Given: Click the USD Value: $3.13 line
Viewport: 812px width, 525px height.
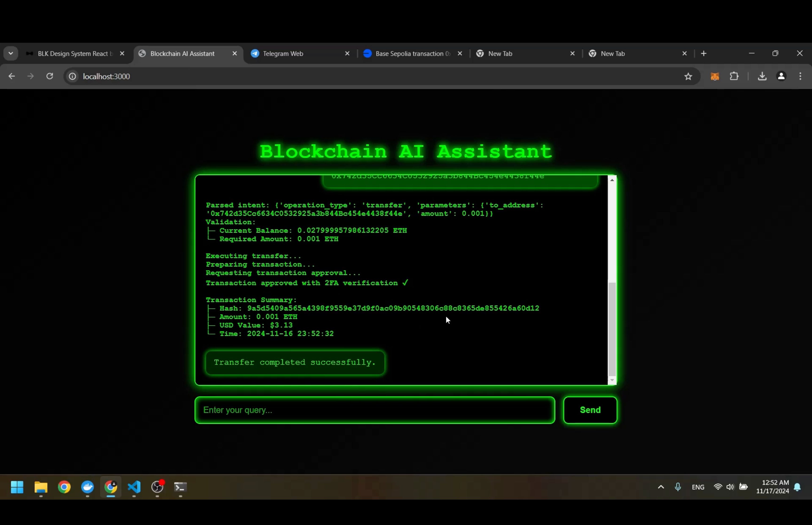Looking at the screenshot, I should pyautogui.click(x=256, y=325).
